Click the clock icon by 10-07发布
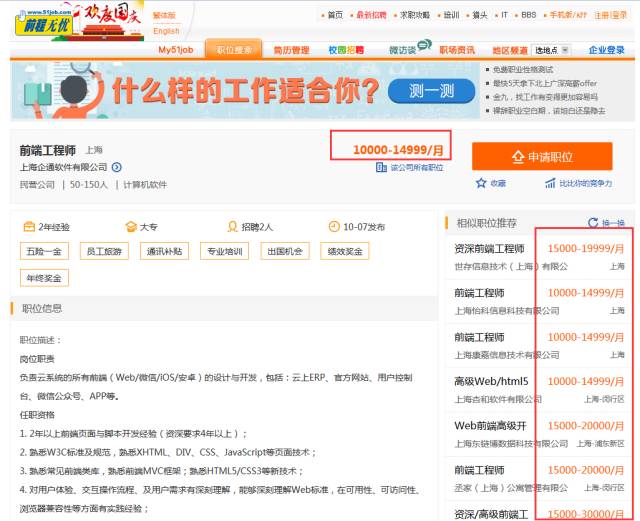Image resolution: width=640 pixels, height=521 pixels. click(x=334, y=227)
